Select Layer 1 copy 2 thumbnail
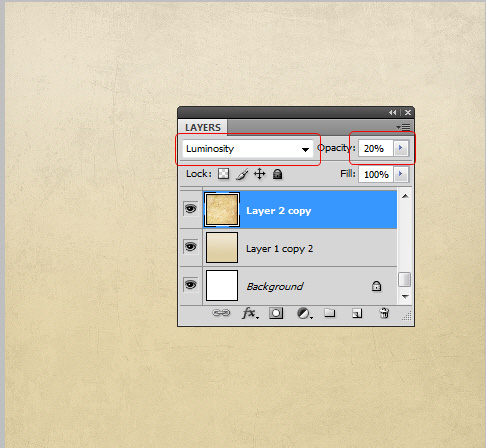Image resolution: width=486 pixels, height=448 pixels. (222, 248)
